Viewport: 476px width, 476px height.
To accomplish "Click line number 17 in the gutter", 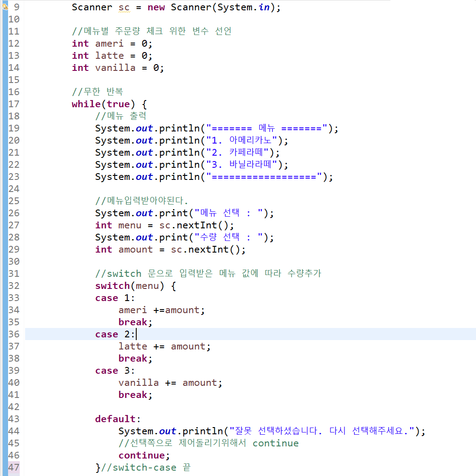I will (x=14, y=104).
